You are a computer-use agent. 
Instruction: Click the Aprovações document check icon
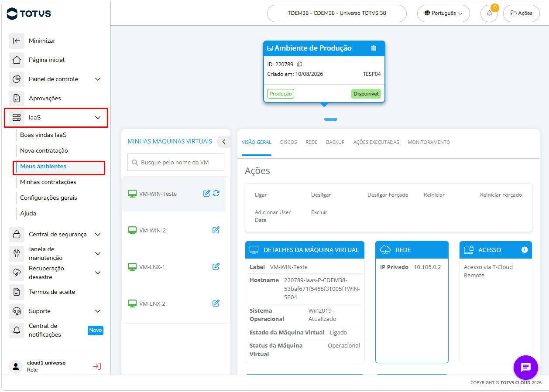(17, 98)
